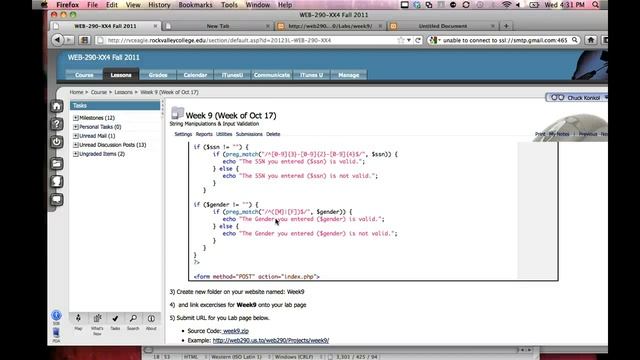Image resolution: width=640 pixels, height=360 pixels.
Task: Expand the Unread Mail (1) node
Action: pyautogui.click(x=76, y=136)
